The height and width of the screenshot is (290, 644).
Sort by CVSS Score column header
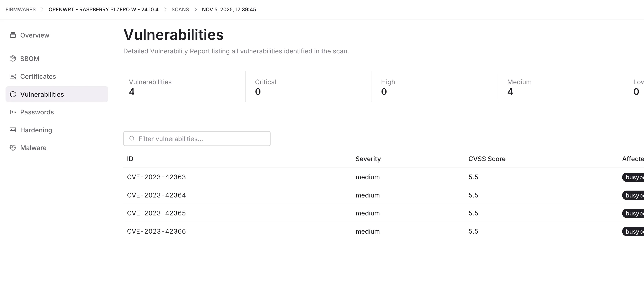click(487, 159)
